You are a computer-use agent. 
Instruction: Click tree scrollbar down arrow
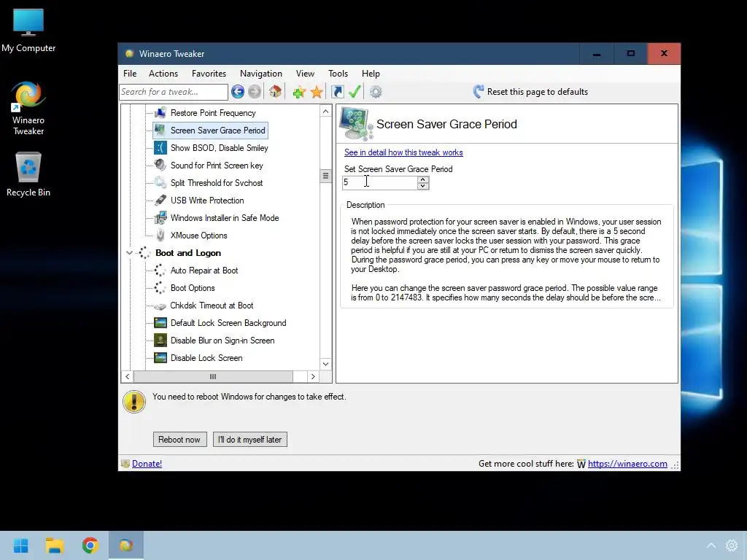click(325, 364)
